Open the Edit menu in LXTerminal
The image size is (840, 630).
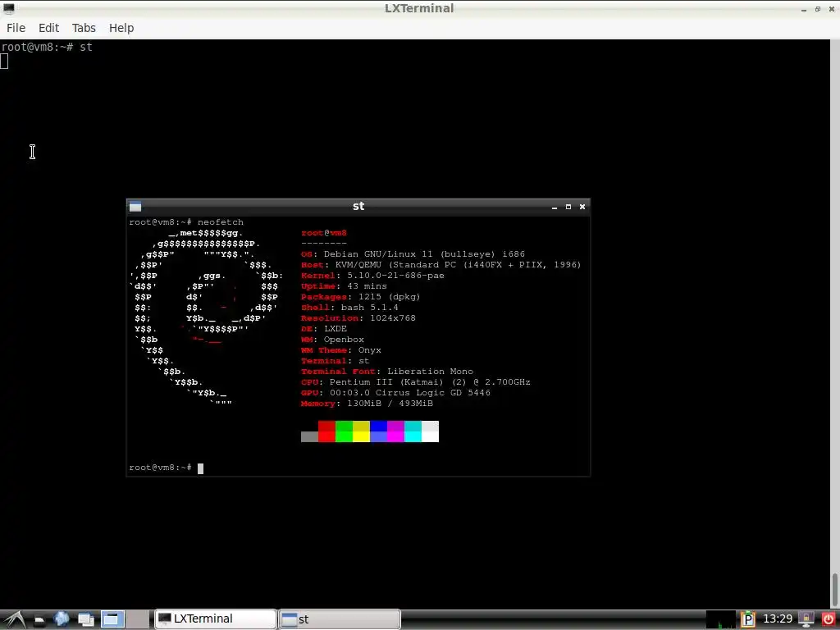48,28
